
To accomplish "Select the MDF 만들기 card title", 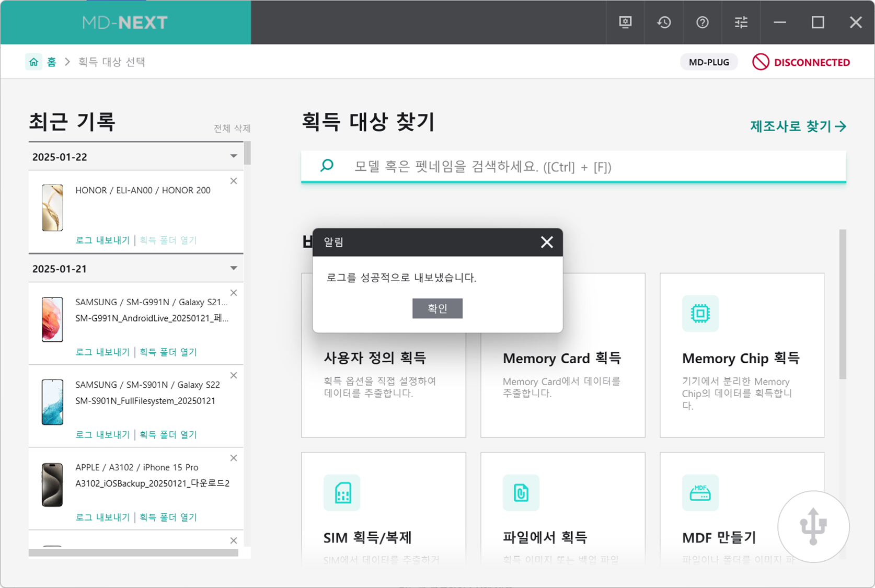I will (x=719, y=537).
